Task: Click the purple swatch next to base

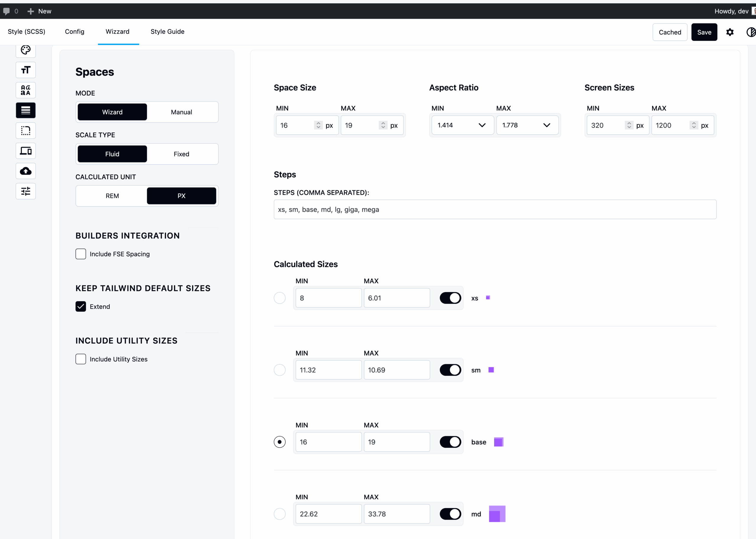Action: pos(498,442)
